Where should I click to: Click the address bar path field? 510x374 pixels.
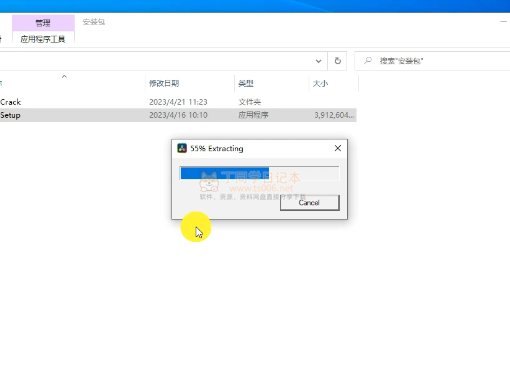(x=156, y=61)
